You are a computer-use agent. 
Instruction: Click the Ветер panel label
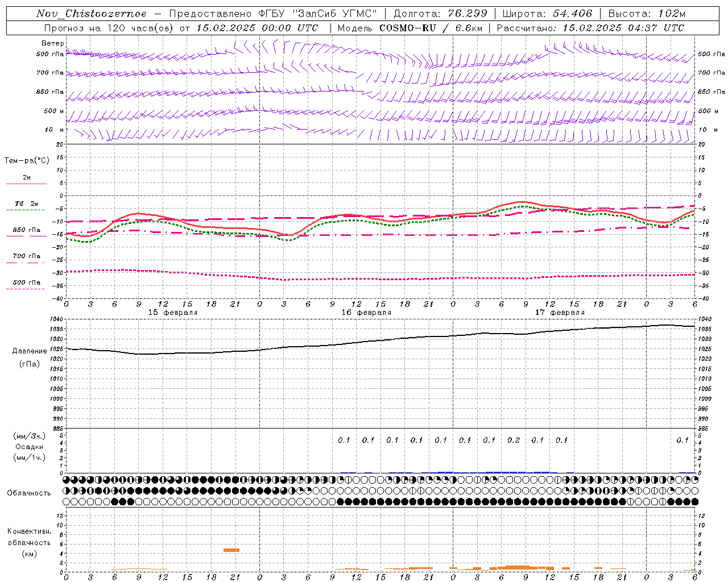(52, 43)
